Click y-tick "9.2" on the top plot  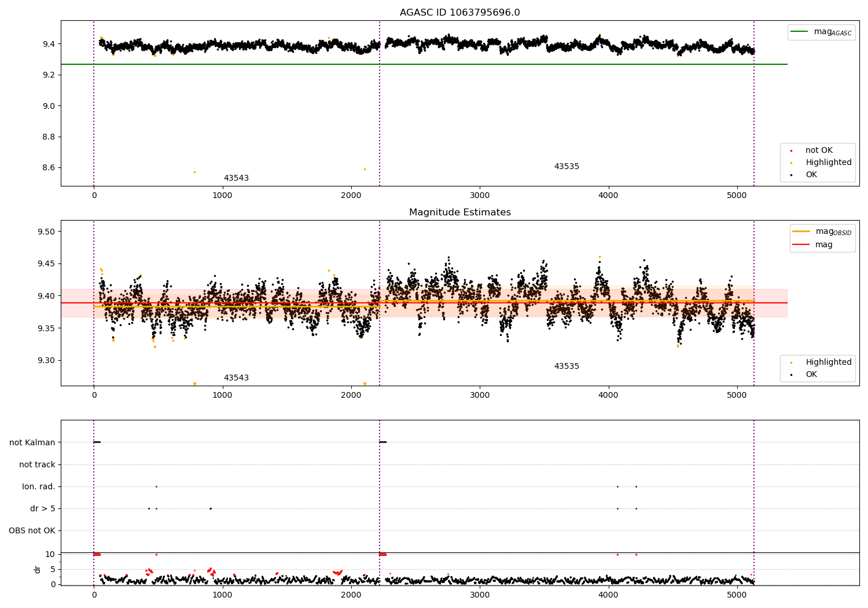tap(48, 75)
